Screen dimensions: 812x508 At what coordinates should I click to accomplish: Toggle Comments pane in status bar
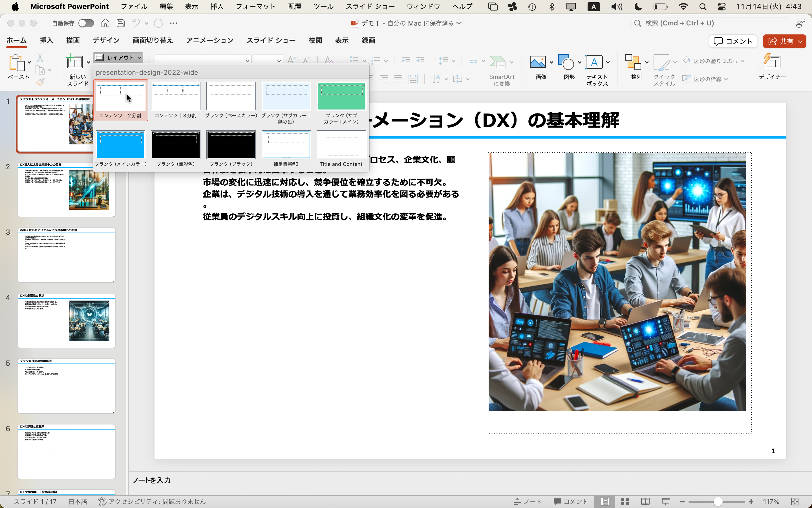(571, 501)
